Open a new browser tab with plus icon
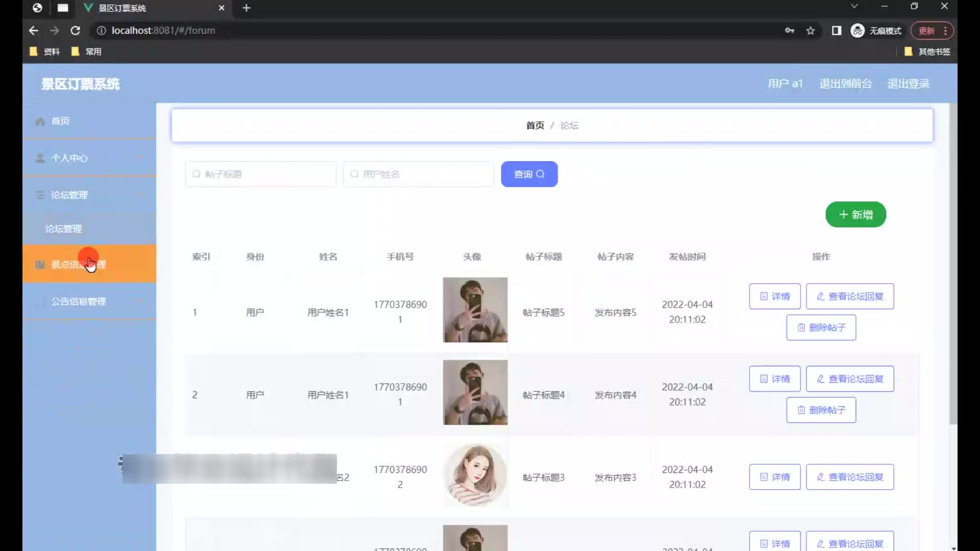This screenshot has height=551, width=980. tap(247, 8)
